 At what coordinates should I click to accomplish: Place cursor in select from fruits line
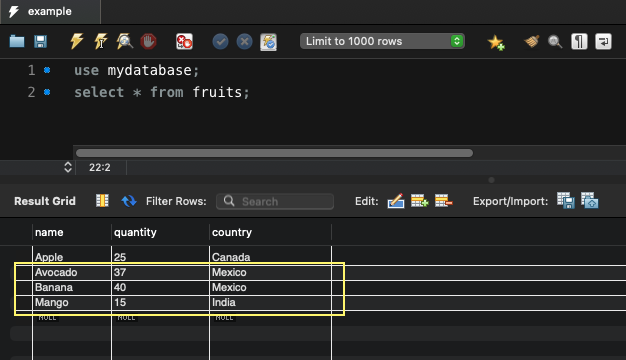[162, 92]
